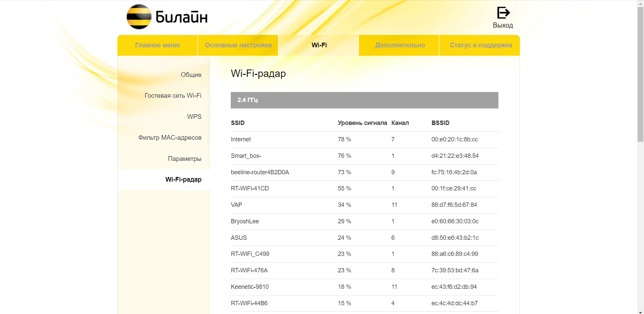The height and width of the screenshot is (314, 644).
Task: Click the 34 % signal value
Action: click(344, 205)
